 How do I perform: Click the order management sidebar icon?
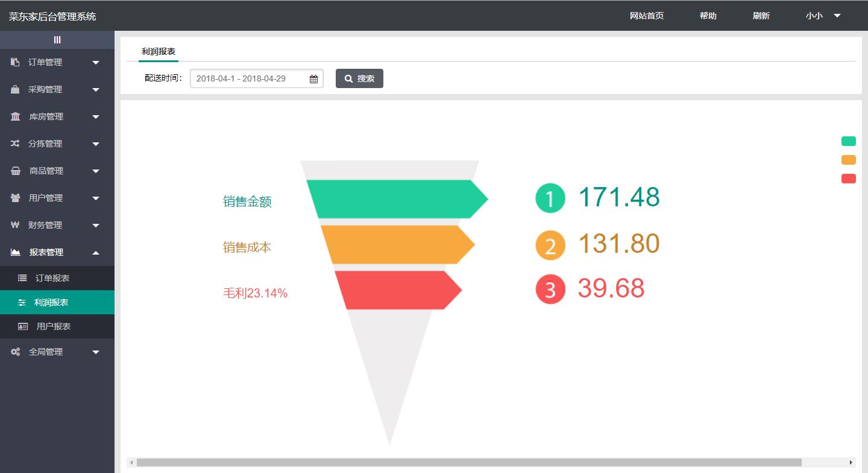click(15, 62)
